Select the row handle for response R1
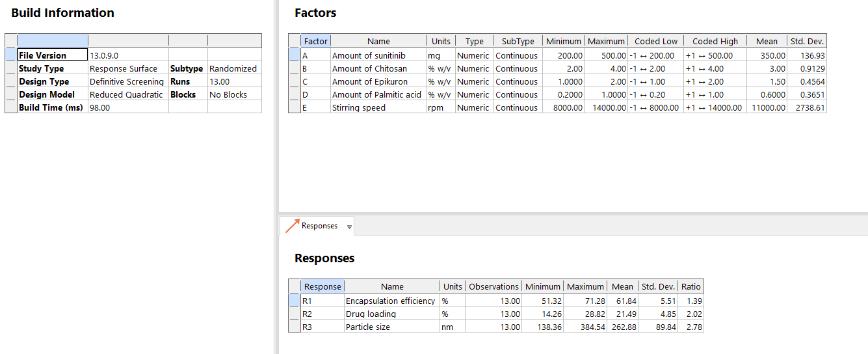 [x=295, y=301]
